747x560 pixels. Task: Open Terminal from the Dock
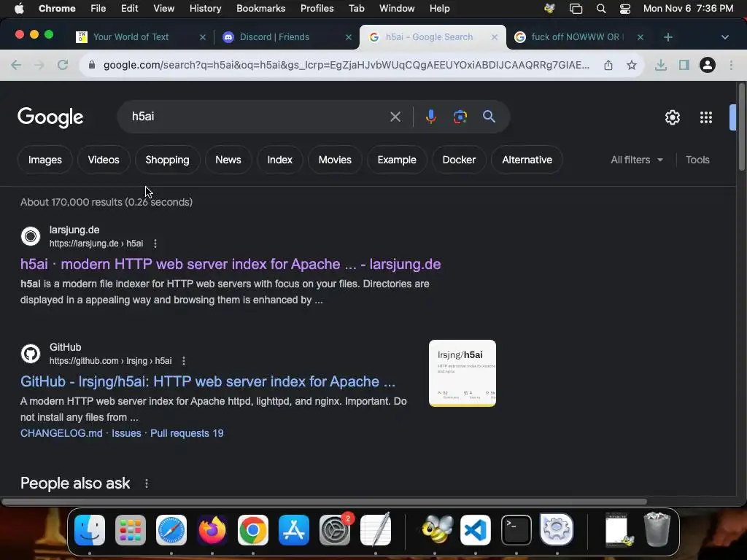pos(516,530)
